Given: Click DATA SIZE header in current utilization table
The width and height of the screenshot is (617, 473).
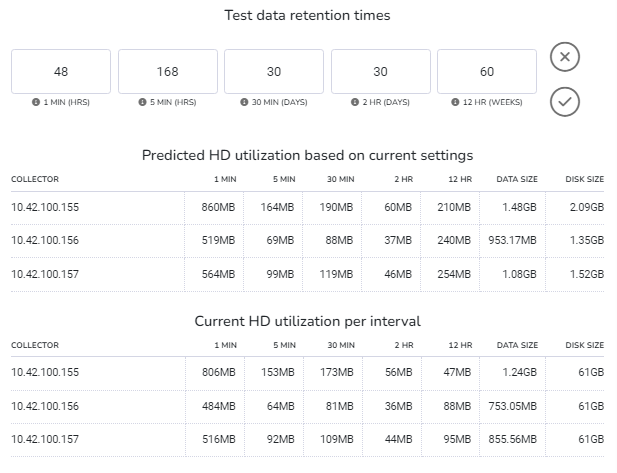Looking at the screenshot, I should pos(517,345).
